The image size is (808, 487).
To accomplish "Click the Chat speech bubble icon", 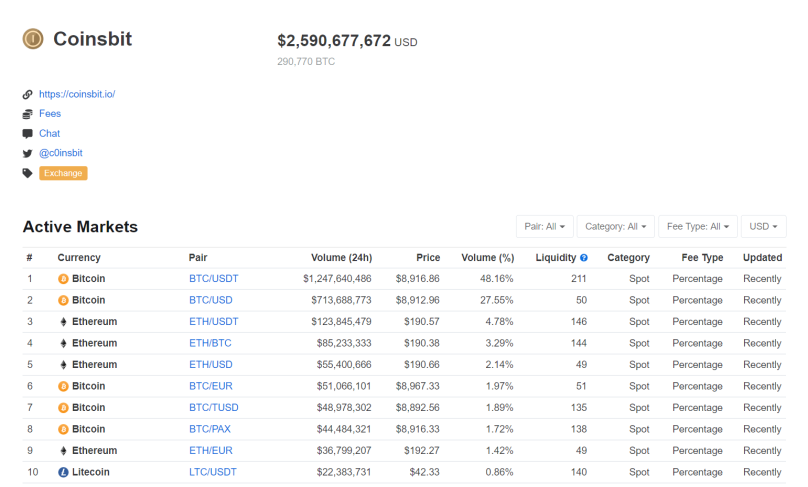I will pos(27,133).
